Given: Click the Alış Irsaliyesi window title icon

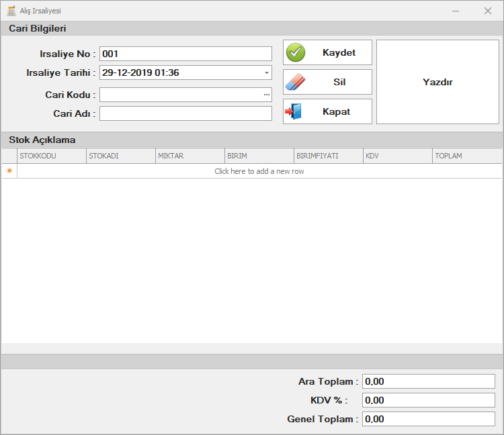Looking at the screenshot, I should [x=11, y=11].
